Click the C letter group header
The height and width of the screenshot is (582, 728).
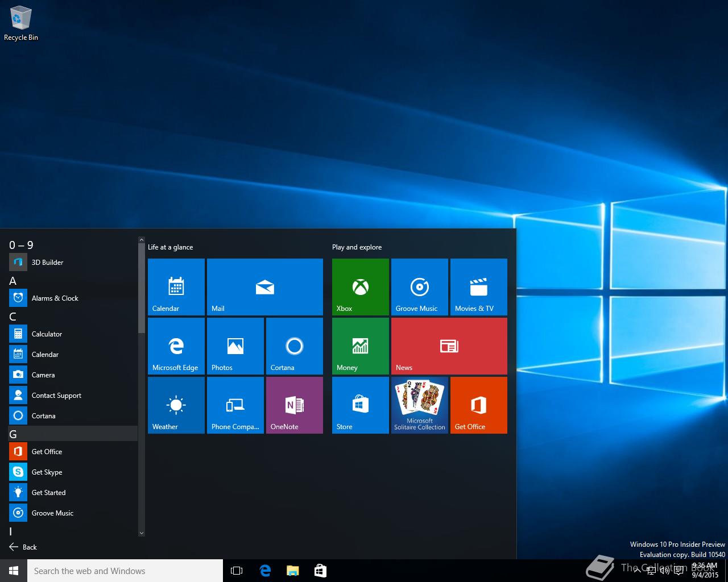[73, 317]
